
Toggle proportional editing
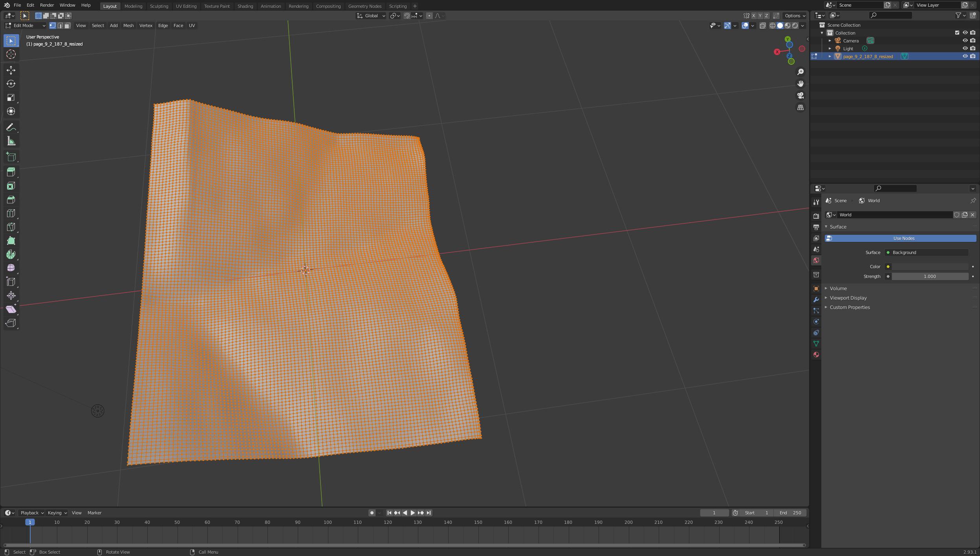point(429,16)
